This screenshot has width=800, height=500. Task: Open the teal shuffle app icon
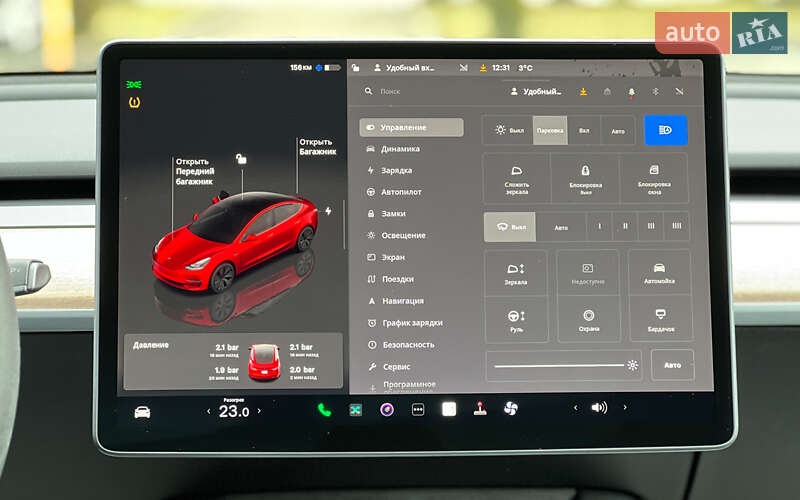356,410
